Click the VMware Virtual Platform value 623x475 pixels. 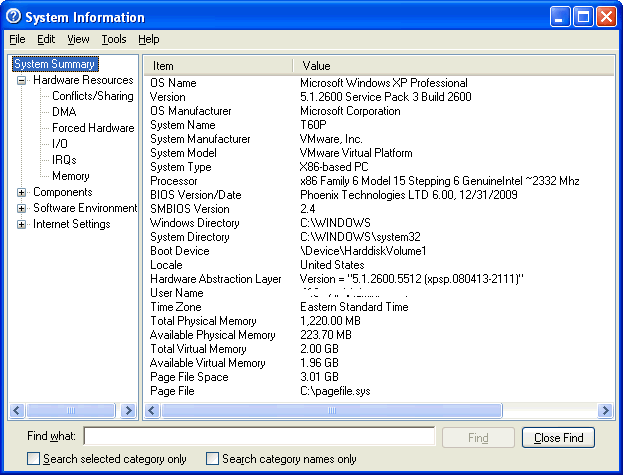coord(356,153)
